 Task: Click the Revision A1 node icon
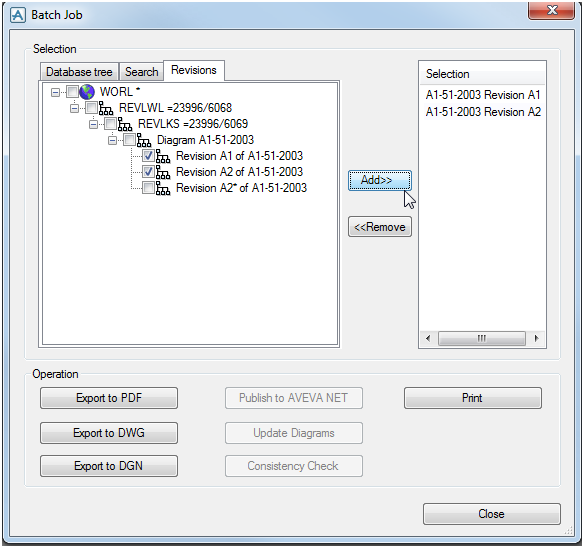(163, 156)
